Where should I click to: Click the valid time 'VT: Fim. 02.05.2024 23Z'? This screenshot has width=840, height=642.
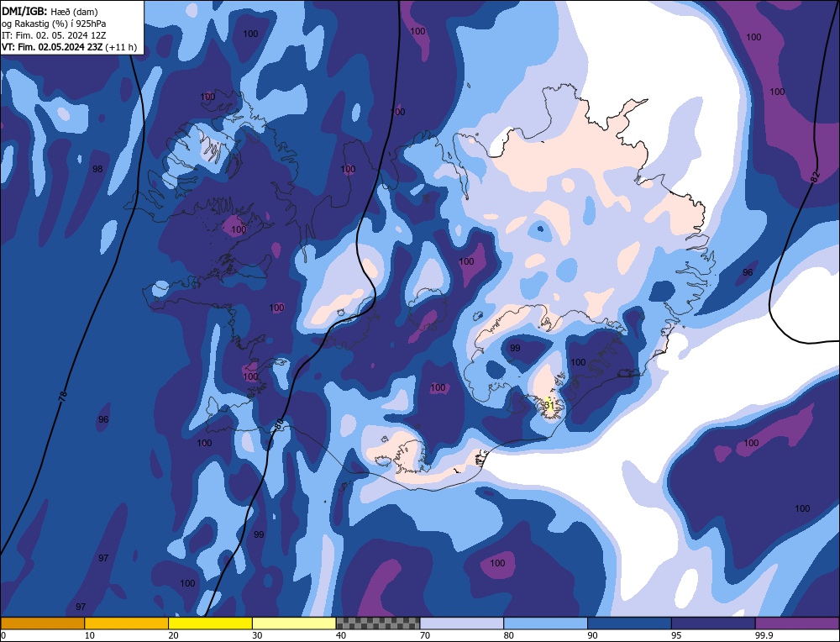click(x=52, y=47)
